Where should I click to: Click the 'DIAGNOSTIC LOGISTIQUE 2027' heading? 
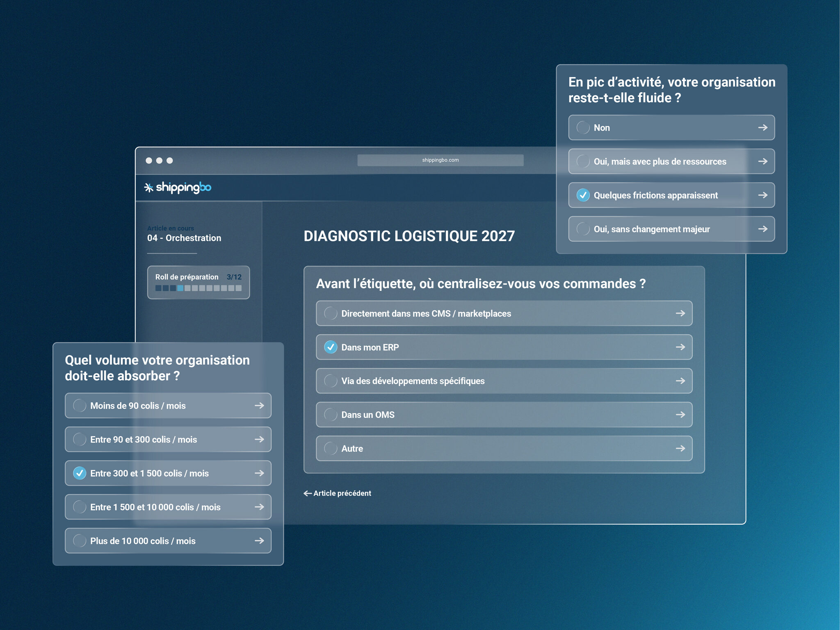coord(409,236)
